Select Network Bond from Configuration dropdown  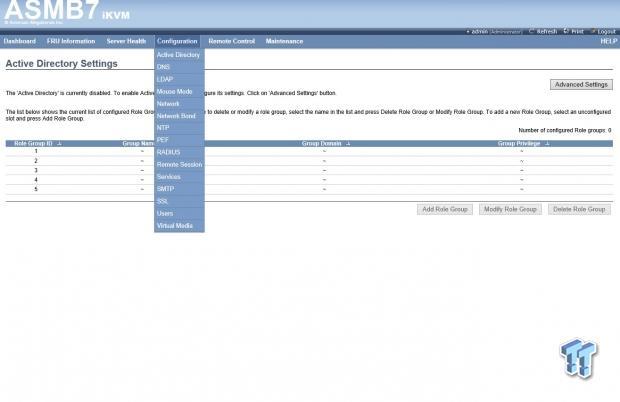(179, 116)
